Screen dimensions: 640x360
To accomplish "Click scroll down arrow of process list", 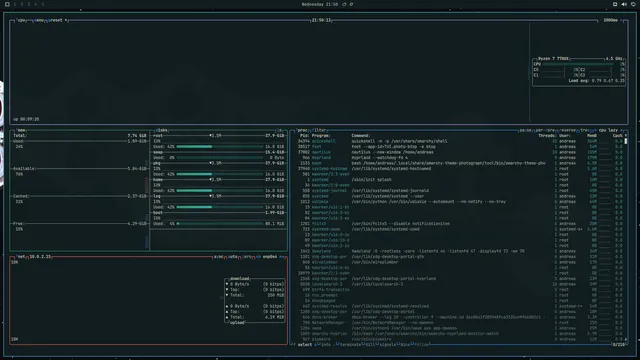I will [626, 339].
